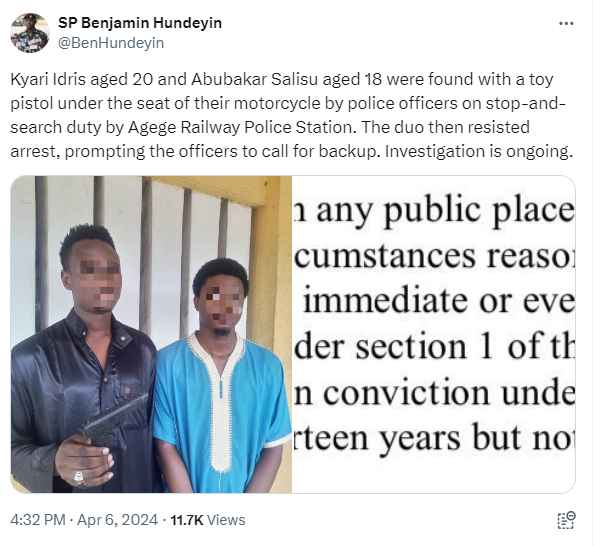The image size is (597, 546).
Task: Click the profile avatar picture
Action: 30,33
